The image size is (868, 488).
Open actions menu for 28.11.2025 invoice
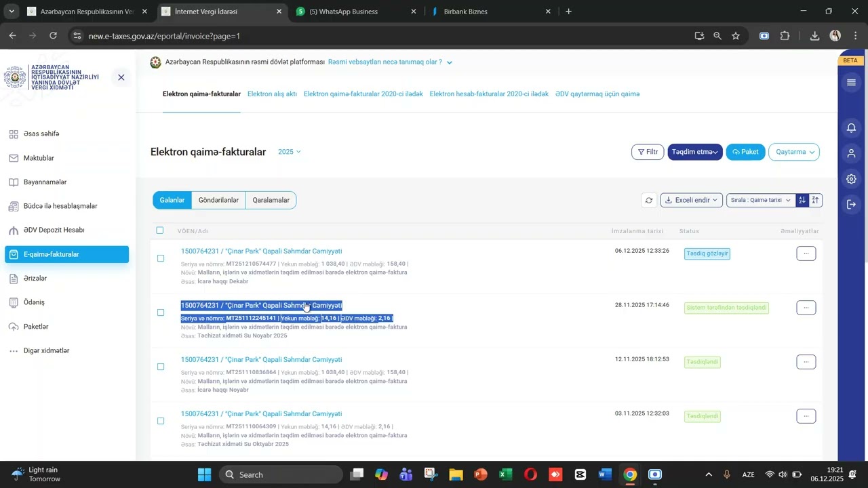(806, 308)
